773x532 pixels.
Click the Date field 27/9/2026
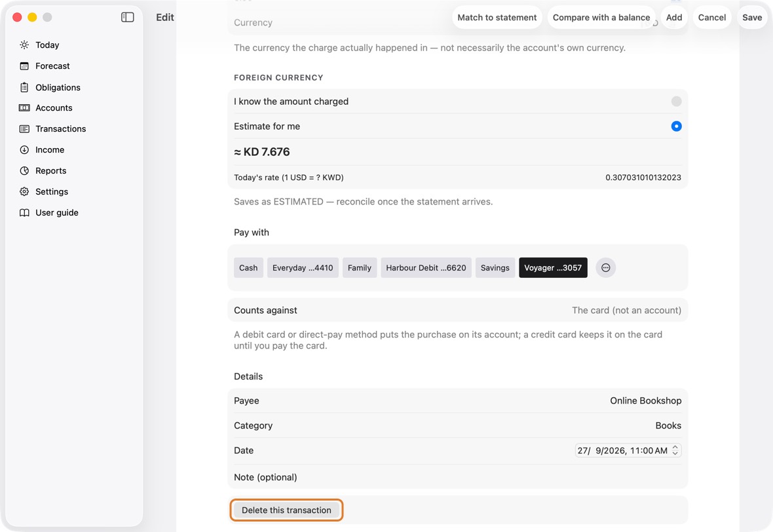628,450
